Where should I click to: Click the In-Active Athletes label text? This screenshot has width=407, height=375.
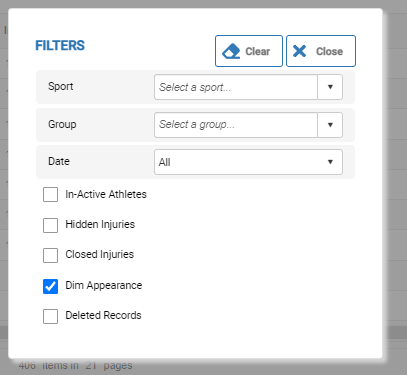106,194
